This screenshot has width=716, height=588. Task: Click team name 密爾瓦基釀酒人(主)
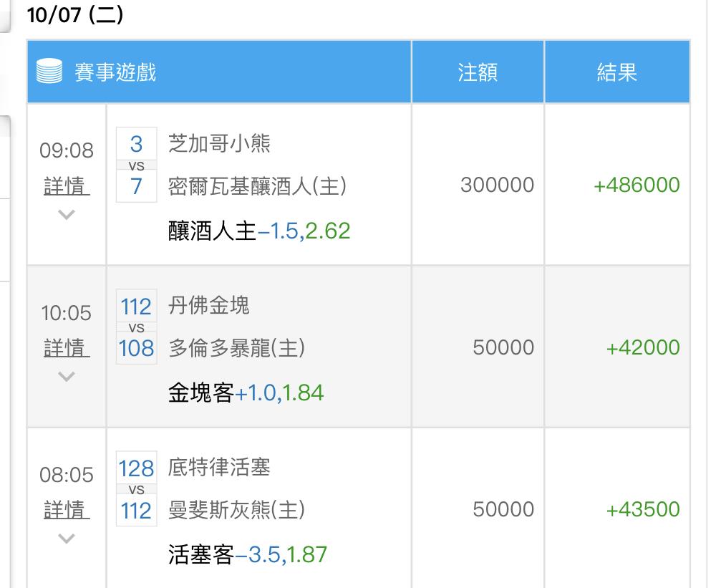(x=257, y=186)
